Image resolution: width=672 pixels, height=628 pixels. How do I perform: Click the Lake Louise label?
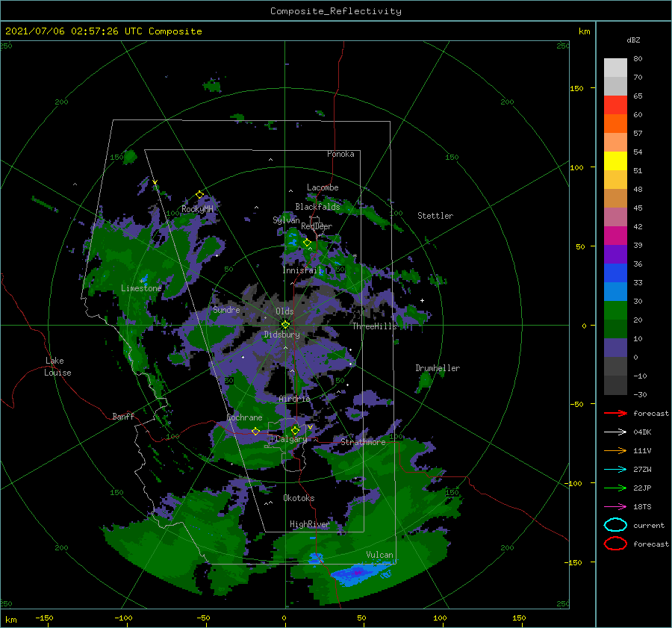pyautogui.click(x=57, y=367)
